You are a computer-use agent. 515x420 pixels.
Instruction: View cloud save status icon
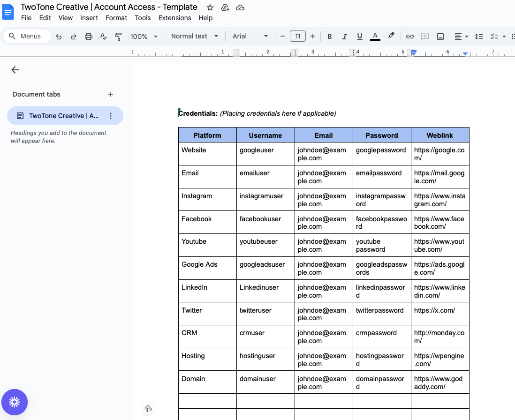[x=240, y=7]
